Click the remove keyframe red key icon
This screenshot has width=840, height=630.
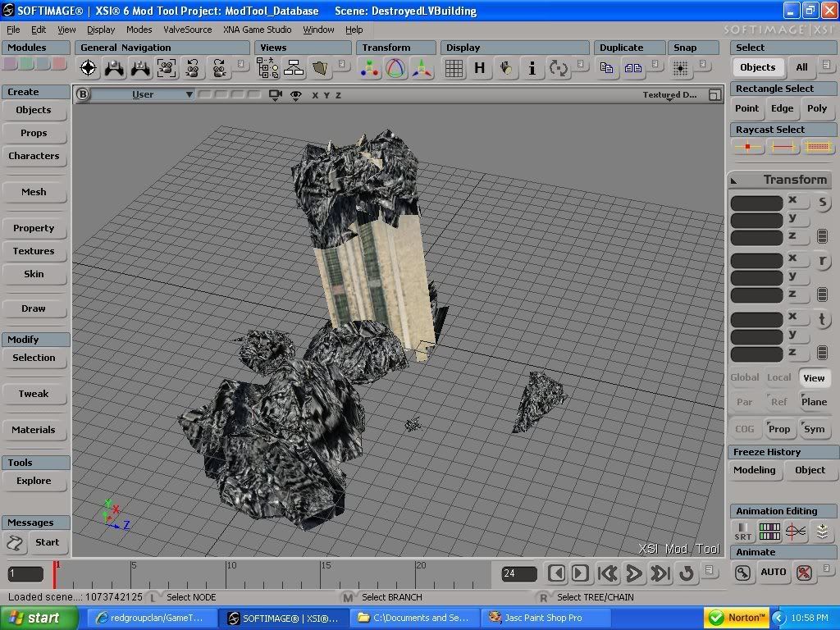point(804,573)
